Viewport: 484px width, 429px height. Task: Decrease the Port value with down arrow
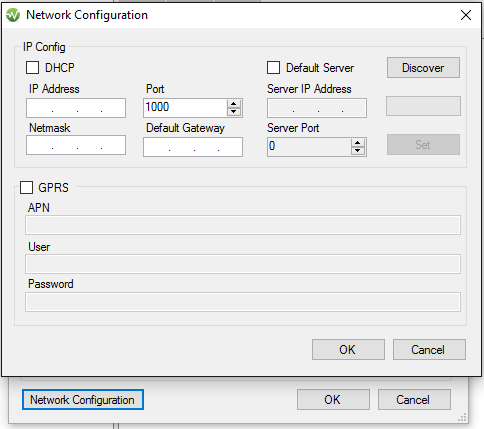click(x=234, y=112)
